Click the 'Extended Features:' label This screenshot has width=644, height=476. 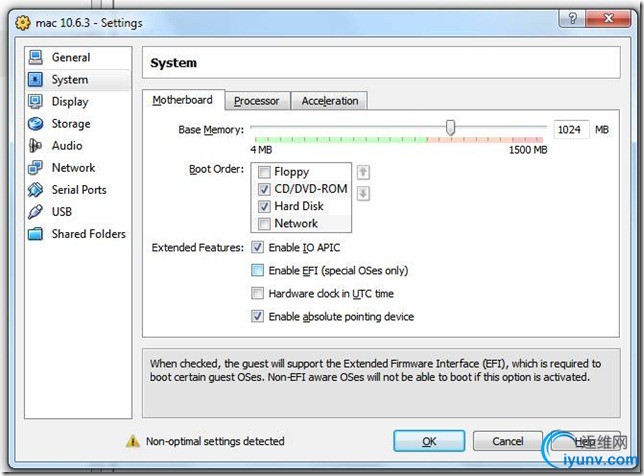tap(198, 248)
